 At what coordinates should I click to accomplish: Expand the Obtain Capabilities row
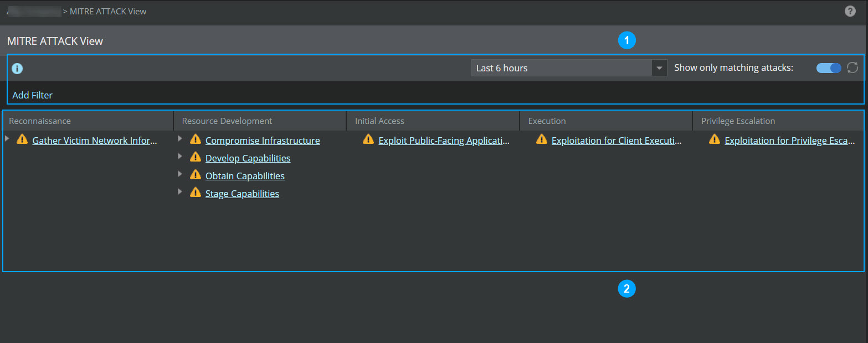180,174
